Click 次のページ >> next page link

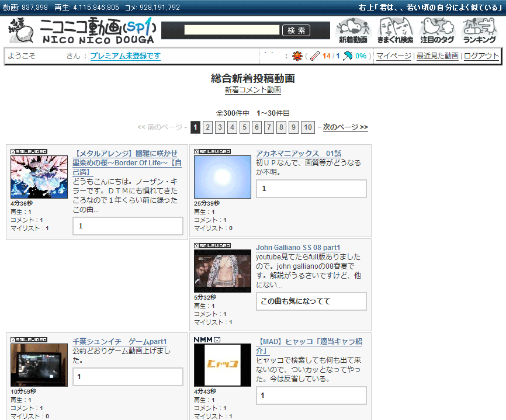pos(345,127)
